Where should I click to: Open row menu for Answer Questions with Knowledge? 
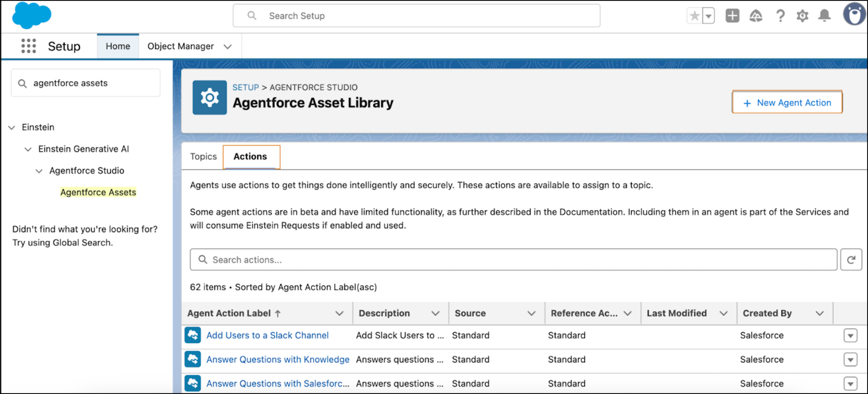click(850, 360)
